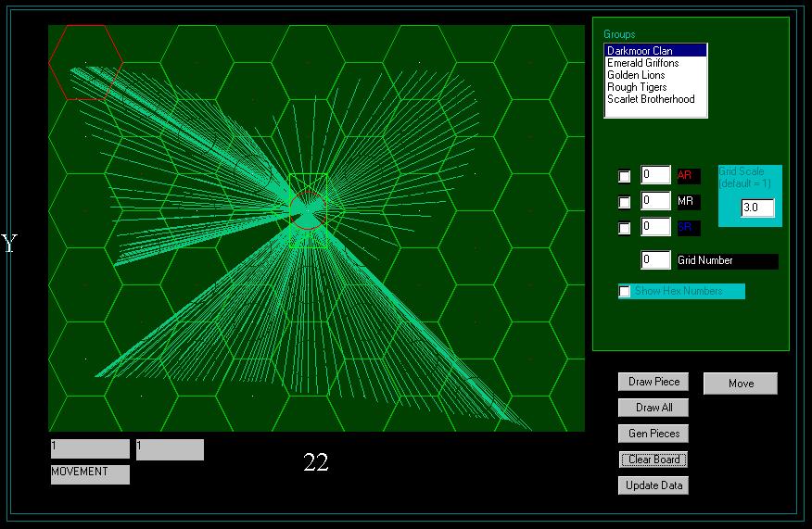Pick Rough Tigers in the Groups list

[654, 87]
